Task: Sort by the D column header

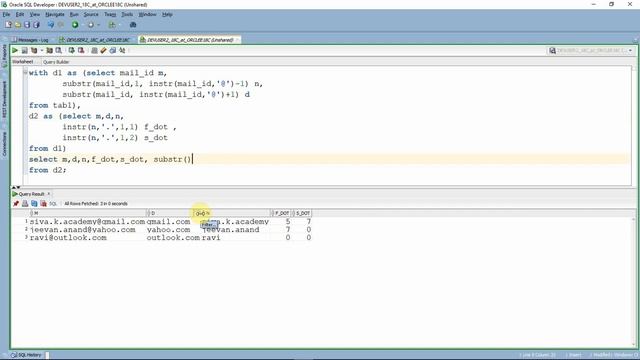Action: coord(169,213)
